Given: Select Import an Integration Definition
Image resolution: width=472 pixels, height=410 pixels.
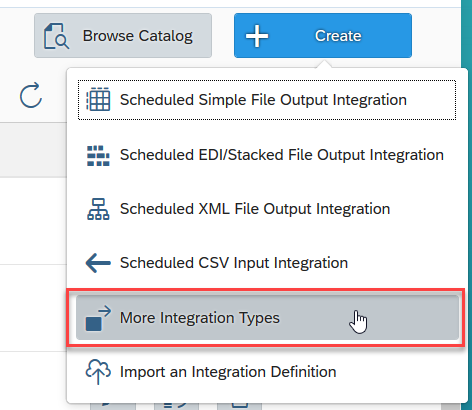Looking at the screenshot, I should point(228,372).
